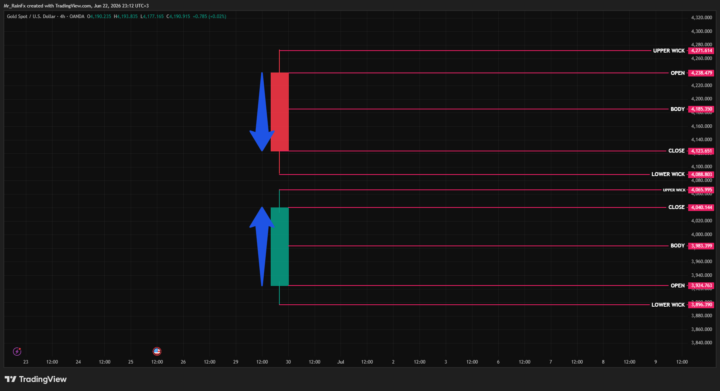The width and height of the screenshot is (720, 391).
Task: Click the US flag economic event icon
Action: coord(157,352)
